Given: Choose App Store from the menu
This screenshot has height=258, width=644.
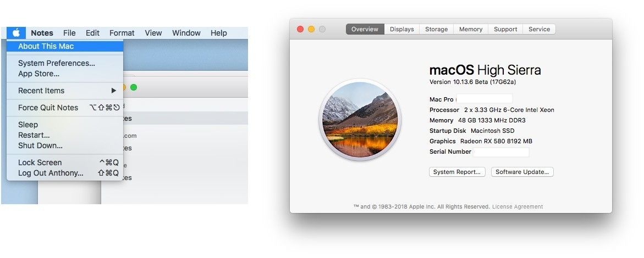Looking at the screenshot, I should (x=38, y=74).
